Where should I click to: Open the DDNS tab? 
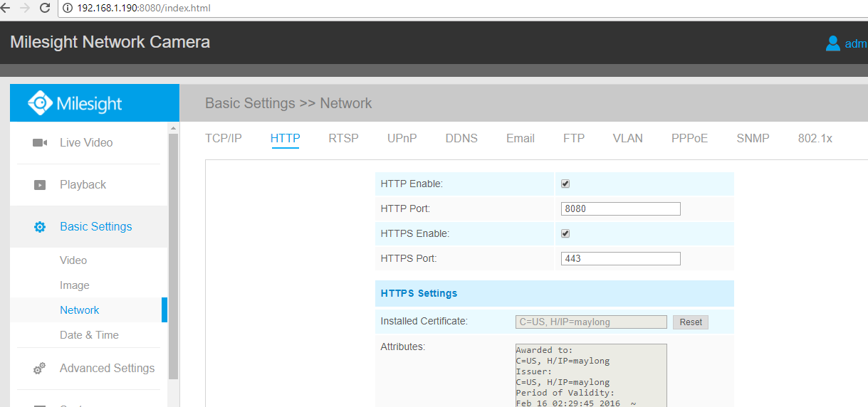[461, 139]
